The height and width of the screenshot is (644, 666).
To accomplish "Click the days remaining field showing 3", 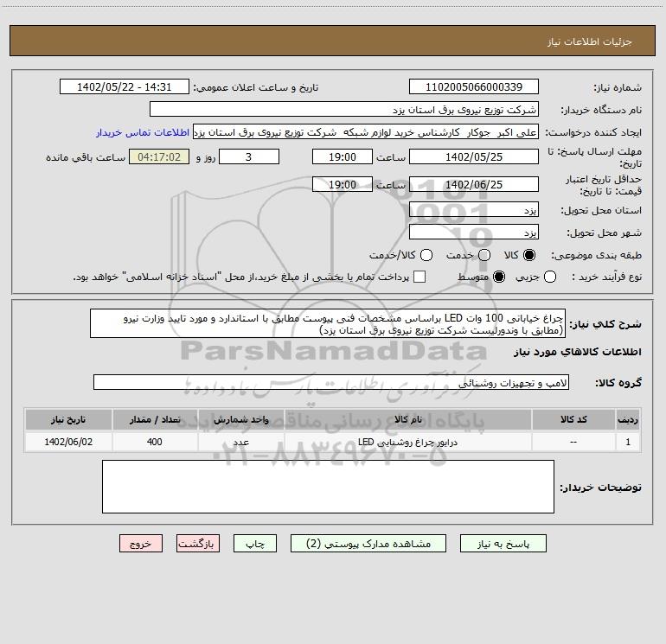I will point(249,156).
